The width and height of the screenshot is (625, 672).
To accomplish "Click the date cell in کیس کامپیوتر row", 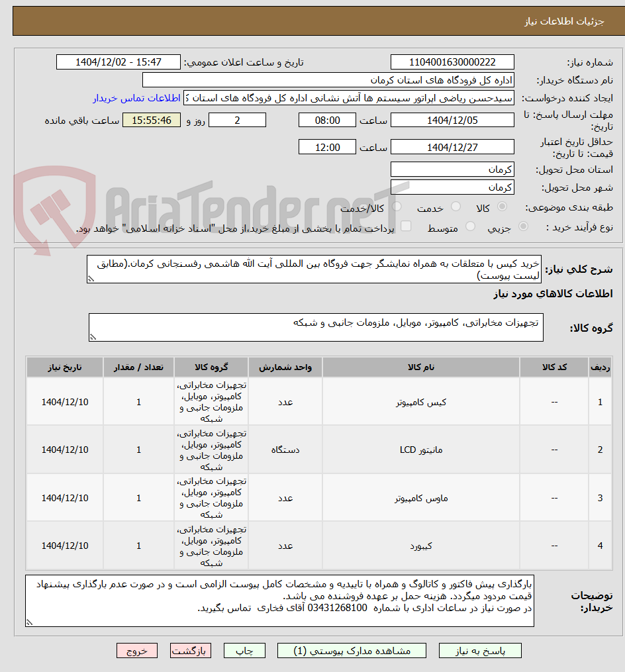I will (x=65, y=402).
